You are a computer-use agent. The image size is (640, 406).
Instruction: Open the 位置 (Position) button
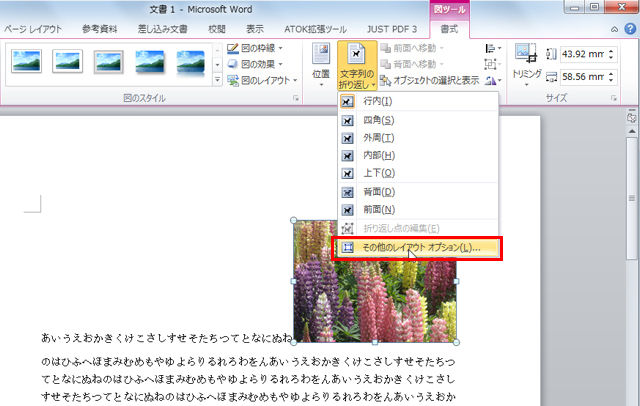[x=321, y=65]
